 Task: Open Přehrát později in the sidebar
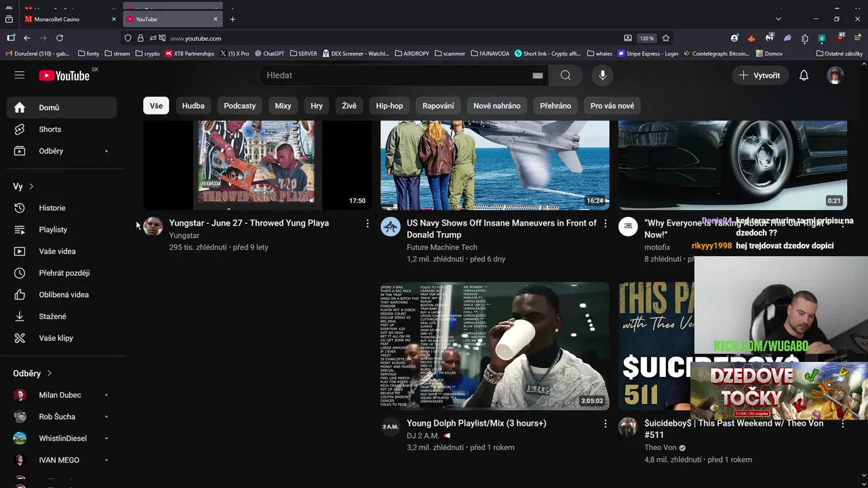[x=62, y=273]
